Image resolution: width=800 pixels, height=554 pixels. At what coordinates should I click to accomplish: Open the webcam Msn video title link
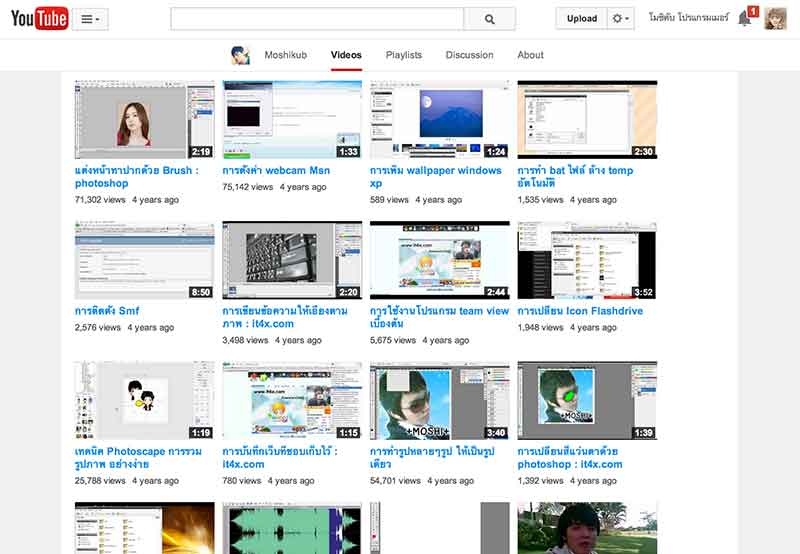(276, 171)
